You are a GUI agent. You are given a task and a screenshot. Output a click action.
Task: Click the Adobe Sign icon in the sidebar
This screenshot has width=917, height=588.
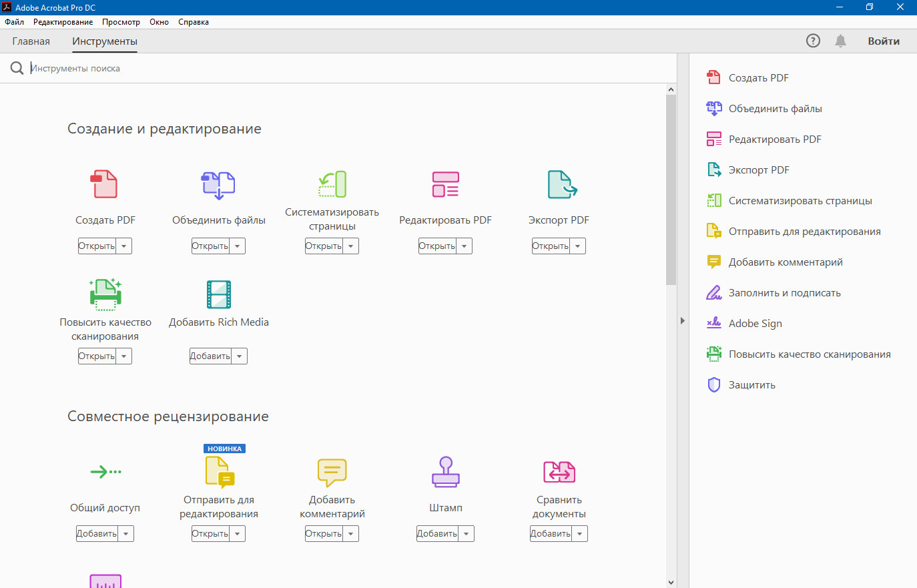[x=714, y=323]
